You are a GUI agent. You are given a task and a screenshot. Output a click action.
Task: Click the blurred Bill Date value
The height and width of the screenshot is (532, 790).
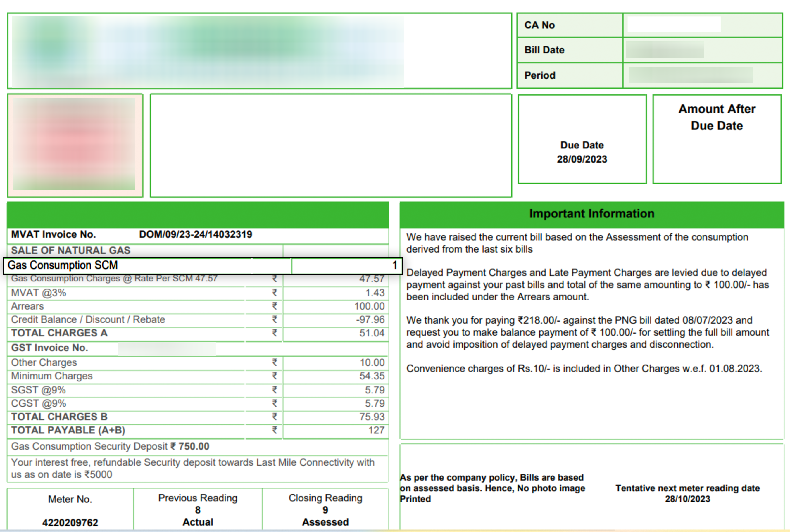click(665, 50)
